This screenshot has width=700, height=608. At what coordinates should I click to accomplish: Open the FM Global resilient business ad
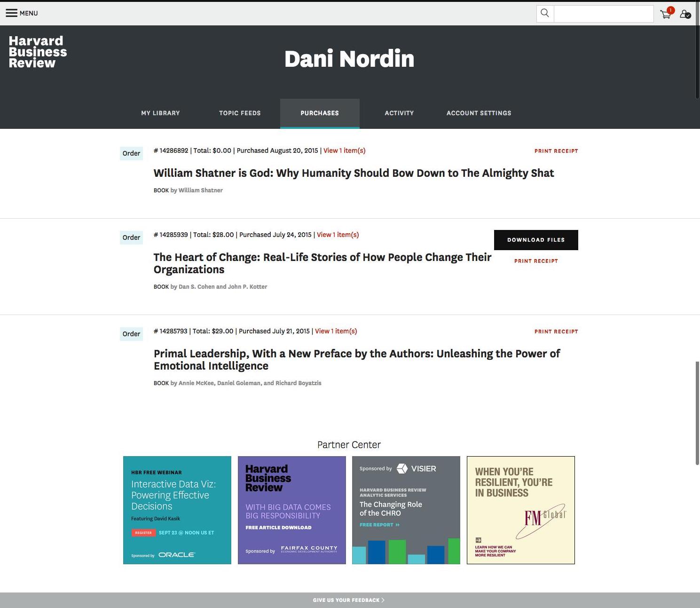pyautogui.click(x=521, y=510)
